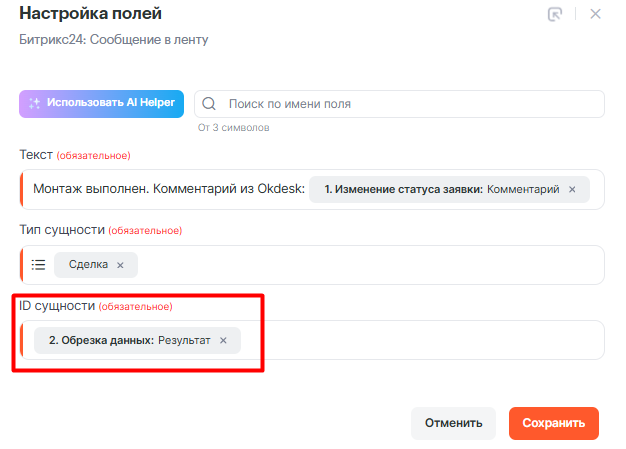Click the Текст field label
The height and width of the screenshot is (449, 626).
point(36,155)
